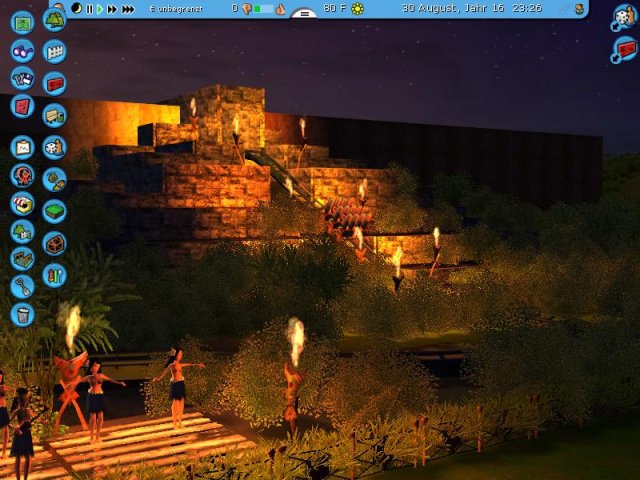Click the '€ unbegrenzt' money display

click(176, 9)
